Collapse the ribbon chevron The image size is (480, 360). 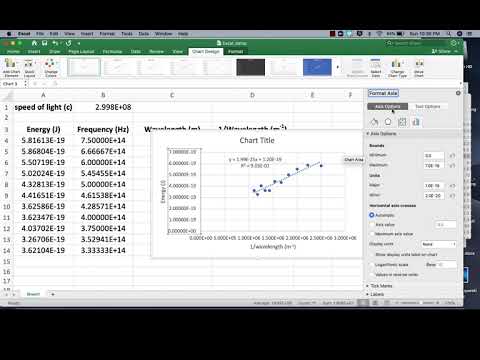coord(456,51)
